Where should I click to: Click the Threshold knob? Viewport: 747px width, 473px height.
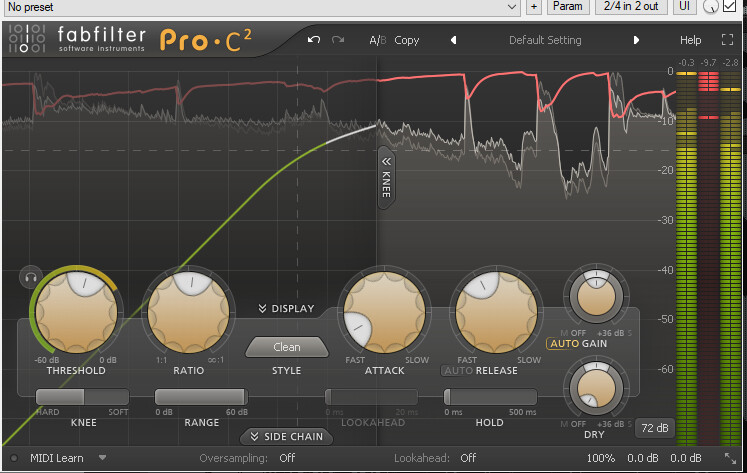[x=76, y=312]
